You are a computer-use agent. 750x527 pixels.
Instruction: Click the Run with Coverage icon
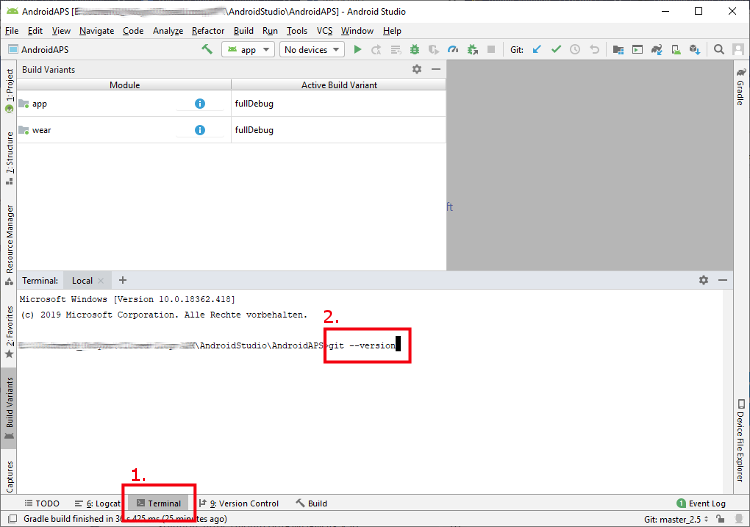pyautogui.click(x=434, y=49)
